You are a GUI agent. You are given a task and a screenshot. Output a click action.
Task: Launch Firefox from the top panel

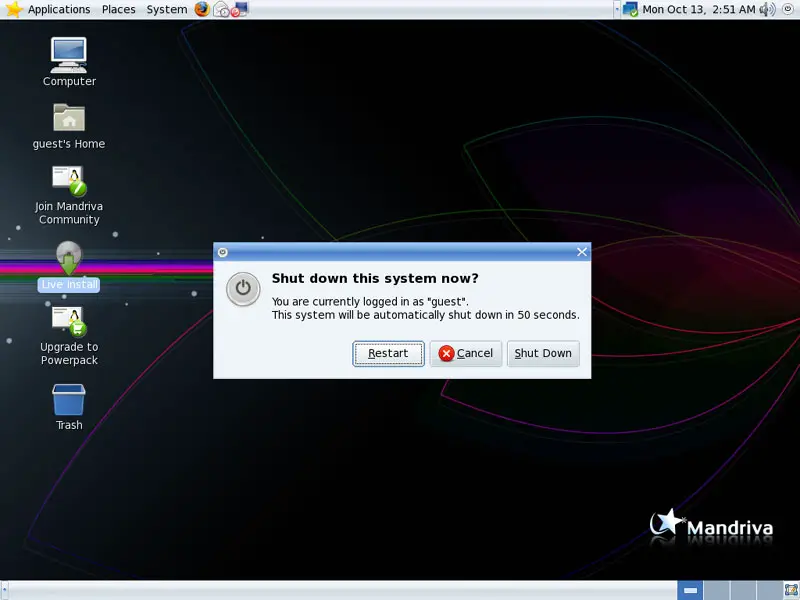click(x=202, y=9)
